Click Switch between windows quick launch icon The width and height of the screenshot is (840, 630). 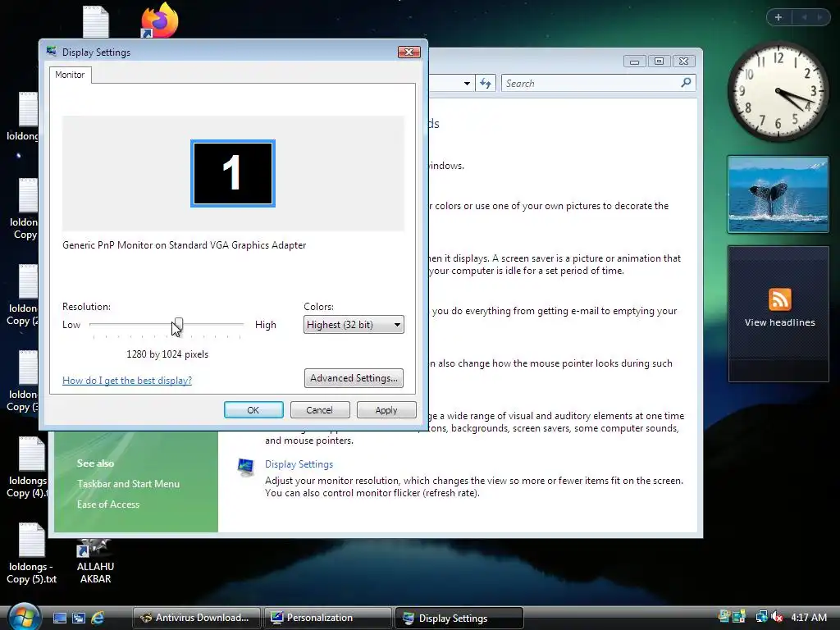pyautogui.click(x=78, y=618)
